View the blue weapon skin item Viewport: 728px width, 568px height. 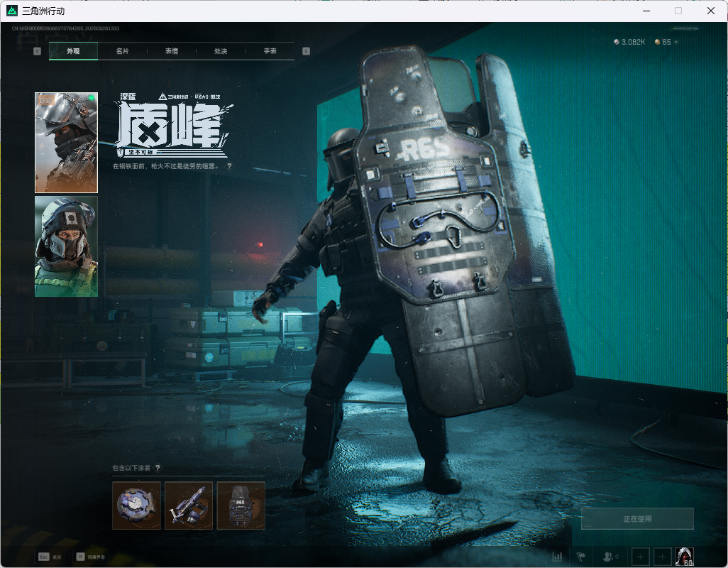[189, 506]
